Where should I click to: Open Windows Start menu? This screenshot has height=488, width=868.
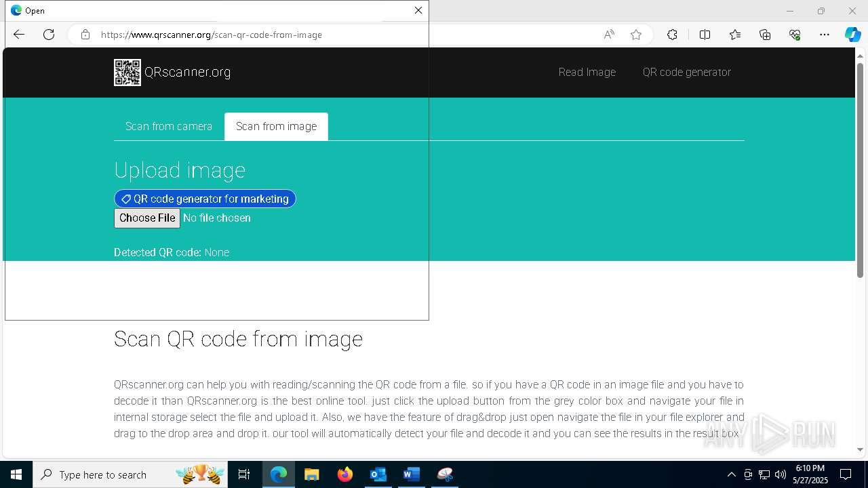[16, 474]
